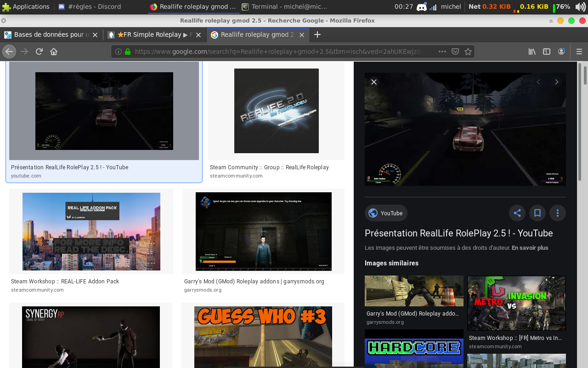Open the Firefox Library menu
The image size is (588, 368).
pyautogui.click(x=532, y=52)
